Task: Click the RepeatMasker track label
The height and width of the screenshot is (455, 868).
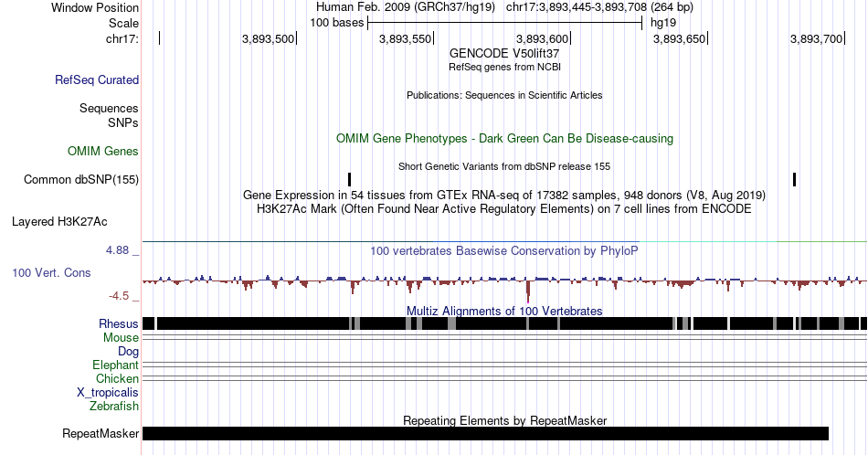Action: coord(101,433)
